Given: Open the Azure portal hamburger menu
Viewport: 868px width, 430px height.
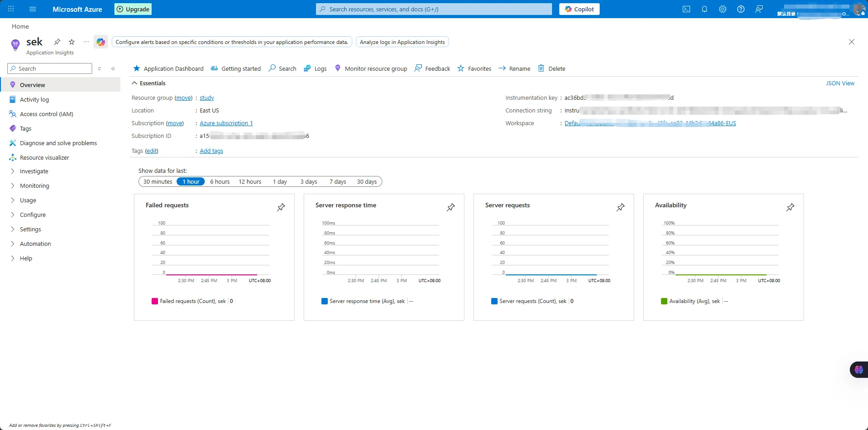Looking at the screenshot, I should click(33, 9).
